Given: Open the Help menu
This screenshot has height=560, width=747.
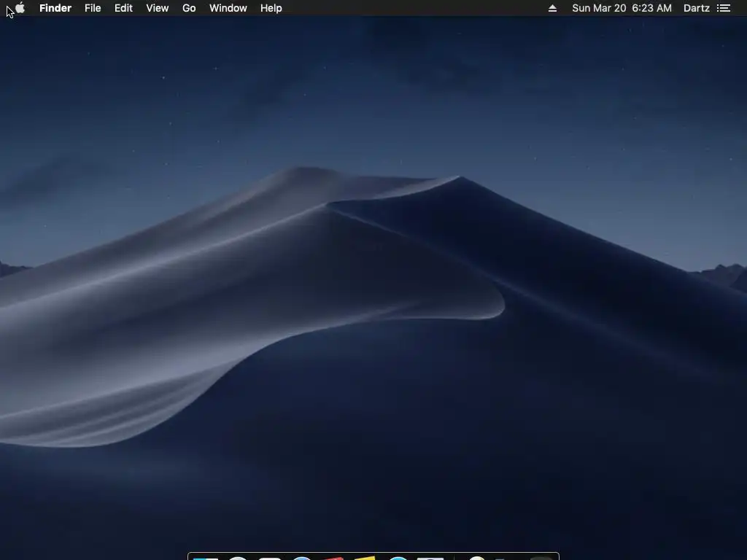Looking at the screenshot, I should tap(271, 8).
